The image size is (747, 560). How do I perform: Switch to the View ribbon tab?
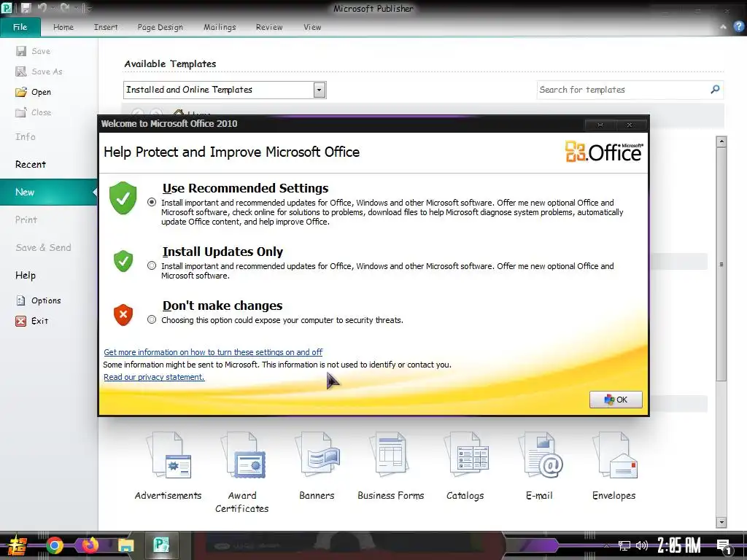click(312, 27)
